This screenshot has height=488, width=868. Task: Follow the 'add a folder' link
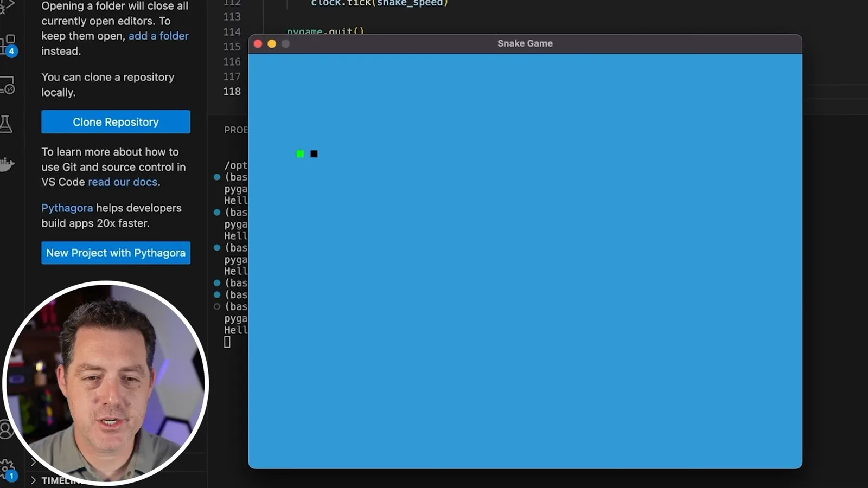[x=158, y=36]
